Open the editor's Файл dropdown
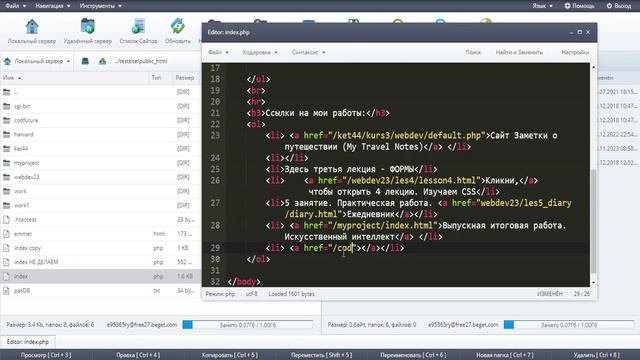The image size is (640, 360). (x=218, y=52)
